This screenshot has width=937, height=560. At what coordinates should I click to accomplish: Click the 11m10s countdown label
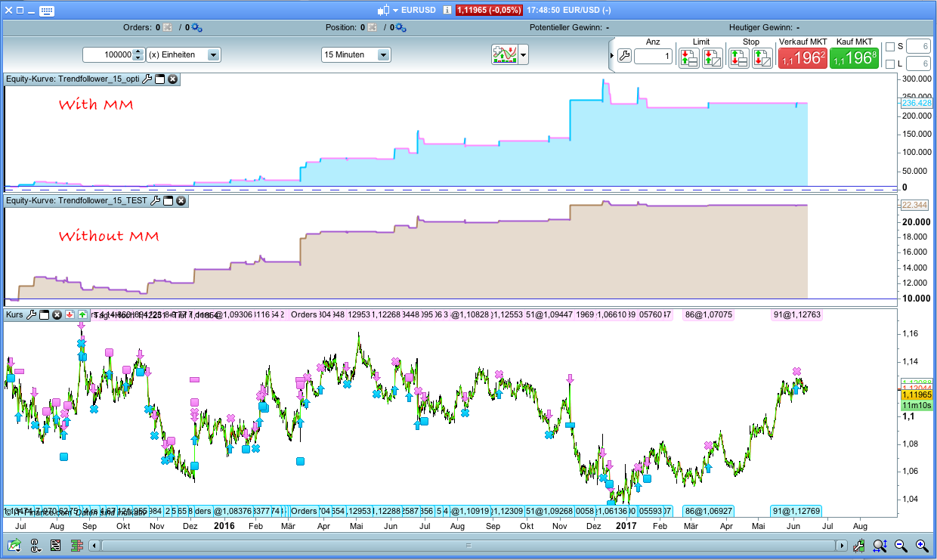pos(915,406)
